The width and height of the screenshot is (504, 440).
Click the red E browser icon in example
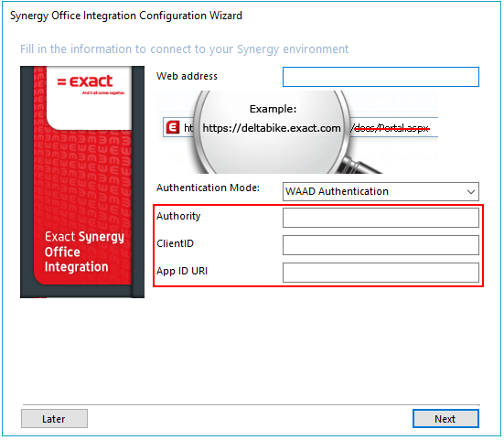point(173,127)
